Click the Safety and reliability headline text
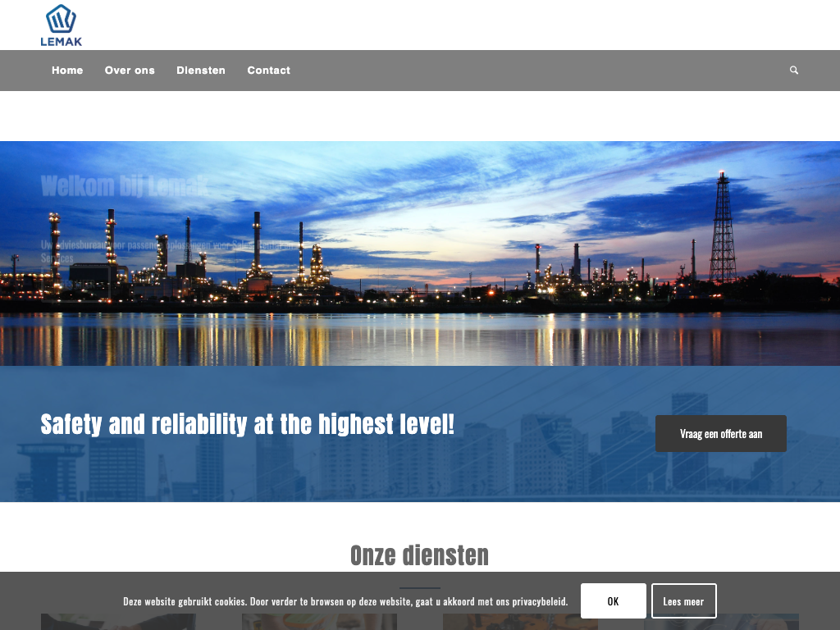This screenshot has width=840, height=630. point(248,424)
